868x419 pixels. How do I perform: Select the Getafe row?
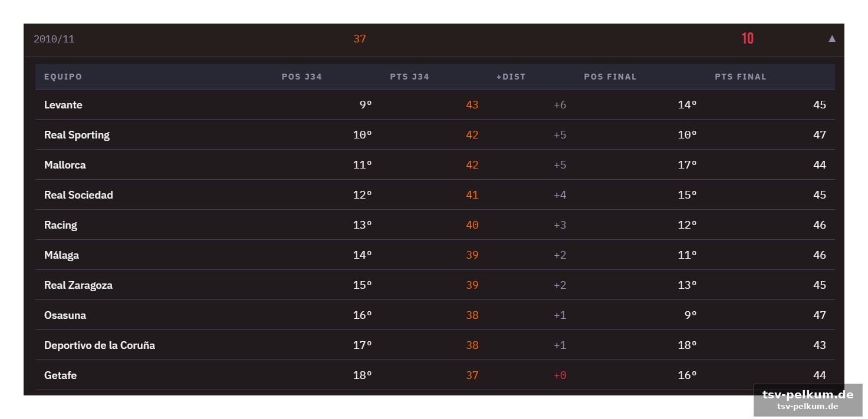coord(435,375)
